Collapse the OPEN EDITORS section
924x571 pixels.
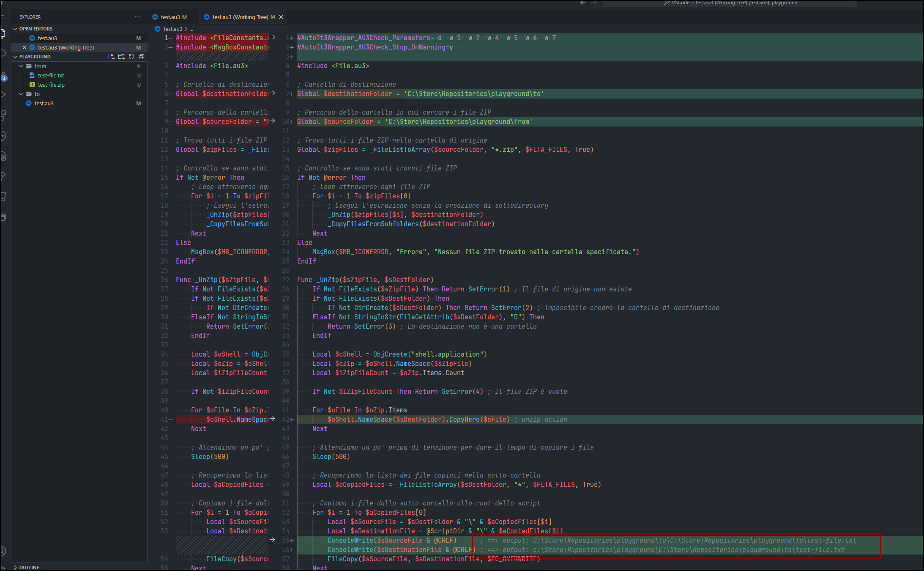coord(15,29)
